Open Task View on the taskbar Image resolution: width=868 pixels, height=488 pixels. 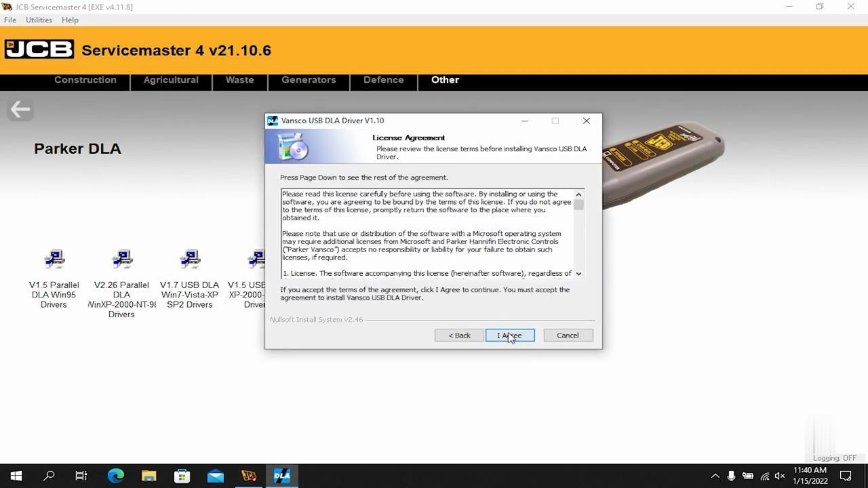point(81,476)
